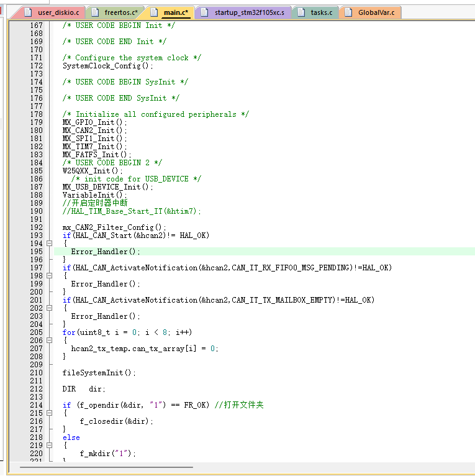Click the init code for USB_DEVICE comment
Viewport: 475px width, 476px height.
(136, 179)
